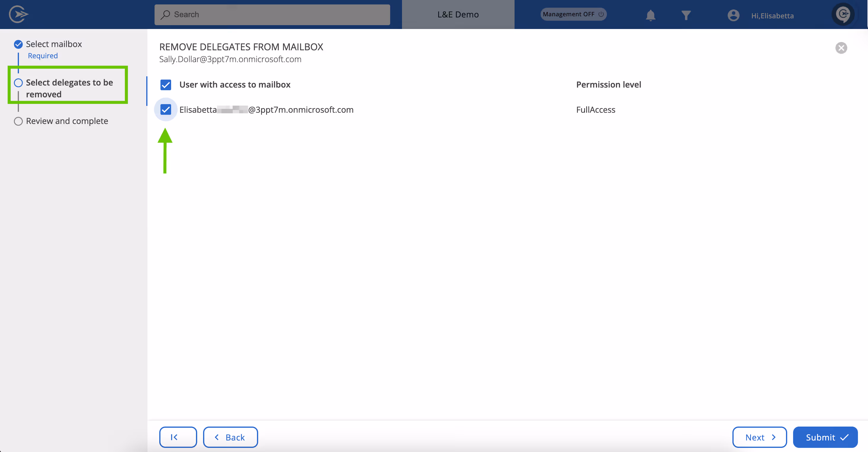Switch to the L&E Demo tab
The image size is (868, 452).
point(458,14)
